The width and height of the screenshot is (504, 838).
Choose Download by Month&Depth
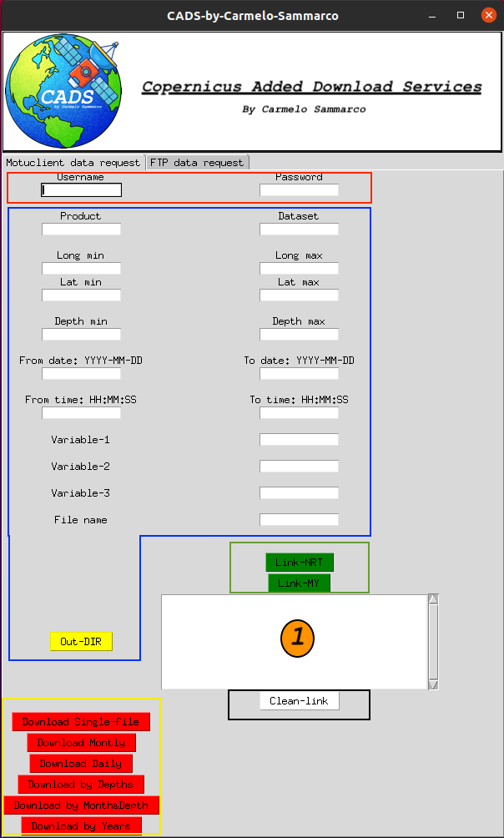tap(81, 805)
